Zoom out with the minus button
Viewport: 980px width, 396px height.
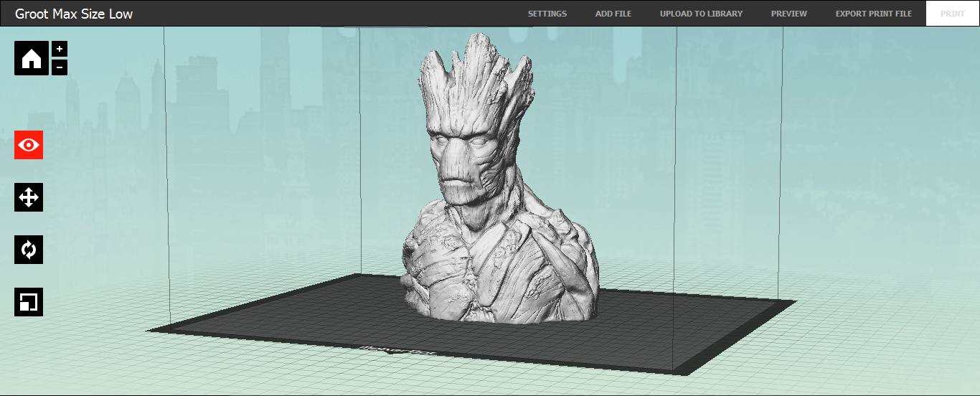(60, 67)
